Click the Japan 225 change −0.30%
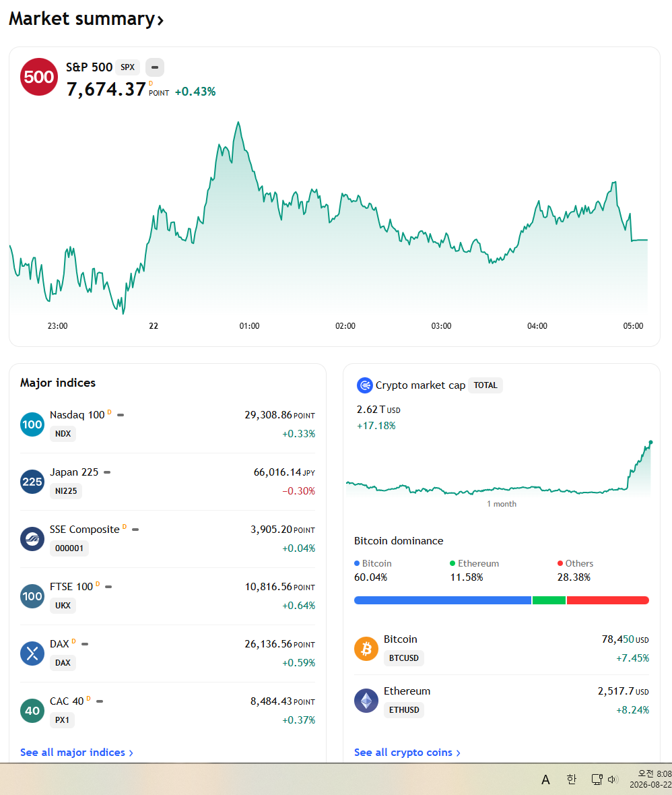This screenshot has width=672, height=795. [298, 490]
